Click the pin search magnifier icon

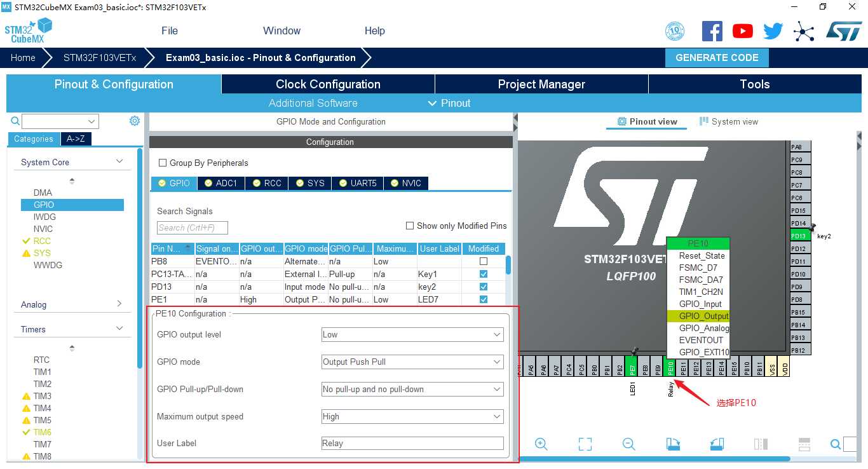click(x=836, y=444)
